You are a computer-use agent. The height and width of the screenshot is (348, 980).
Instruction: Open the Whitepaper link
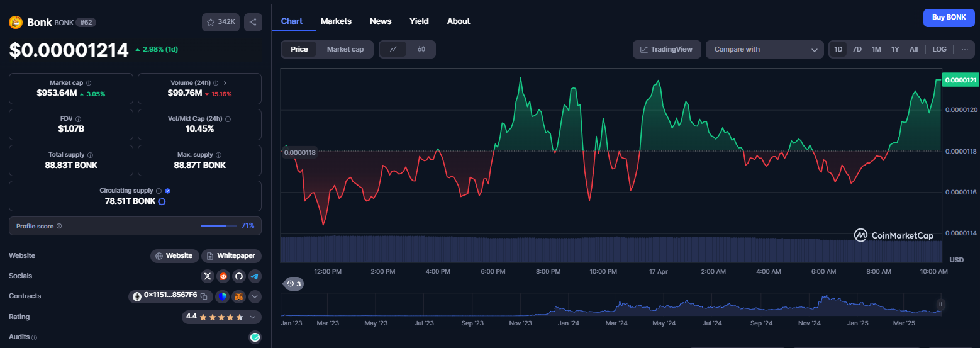(x=231, y=256)
